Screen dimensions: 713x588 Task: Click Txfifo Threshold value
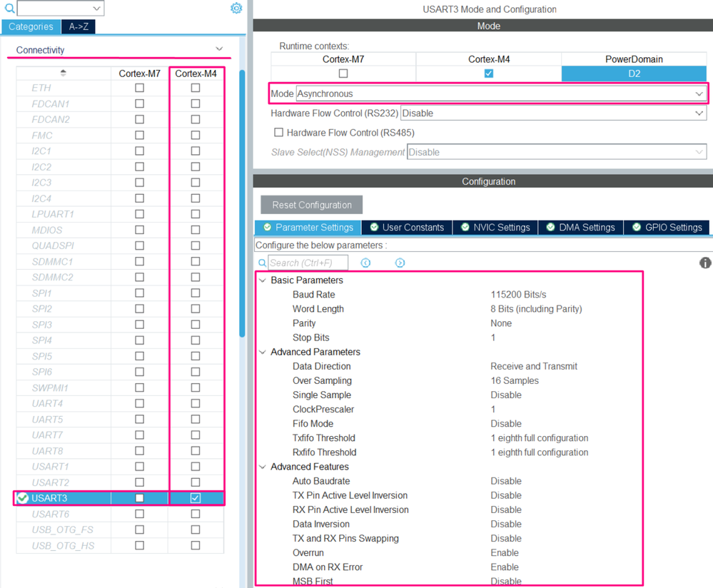(x=540, y=438)
